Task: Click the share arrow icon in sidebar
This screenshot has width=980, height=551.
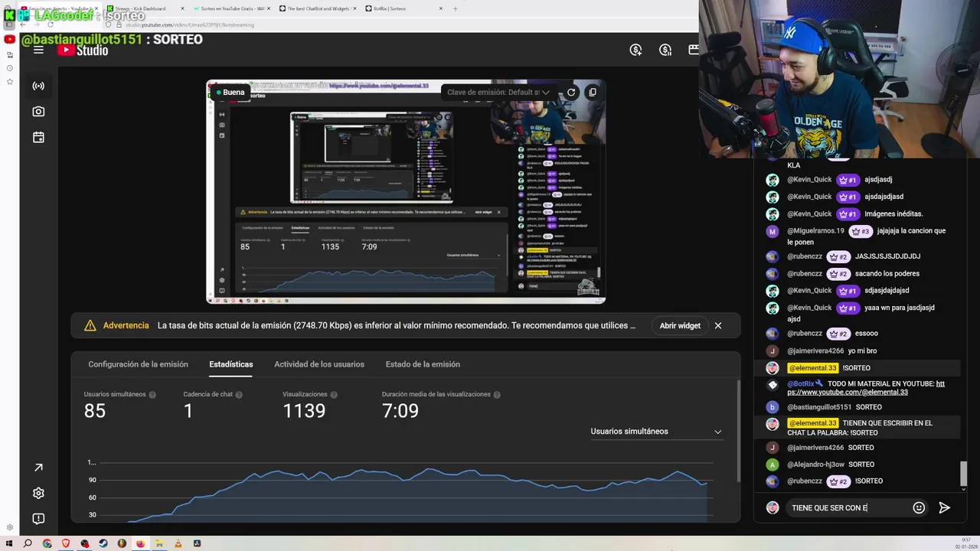Action: point(38,468)
